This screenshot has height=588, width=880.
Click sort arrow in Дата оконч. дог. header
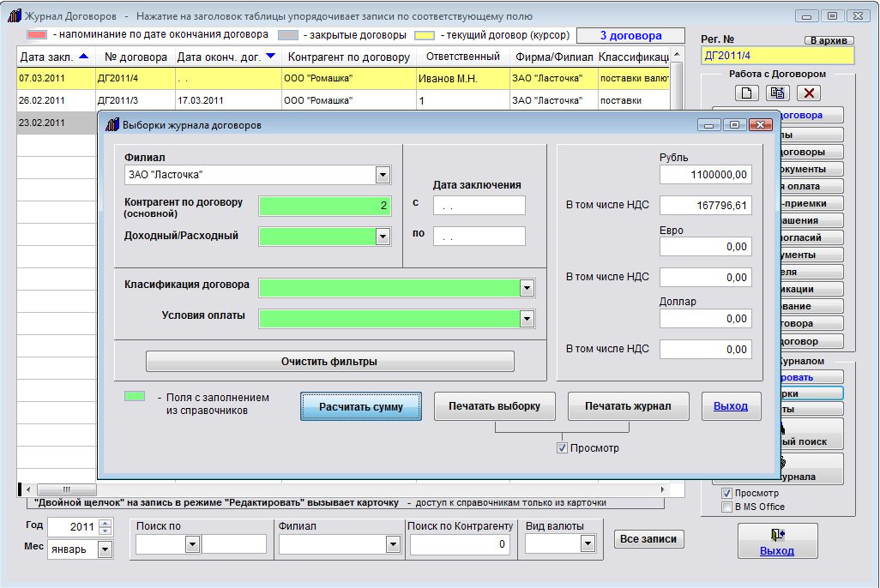(270, 57)
